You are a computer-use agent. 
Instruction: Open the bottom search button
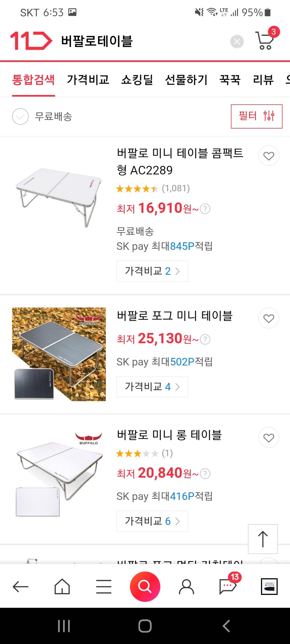pos(145,587)
